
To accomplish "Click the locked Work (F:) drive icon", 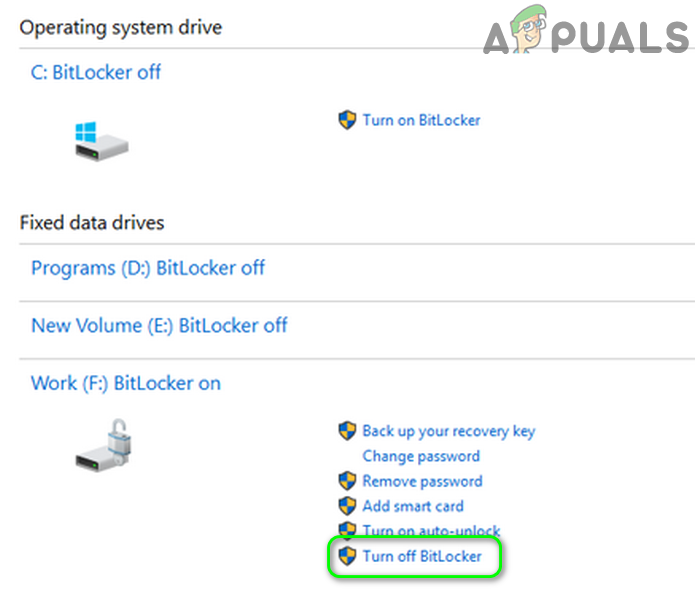I will 106,445.
